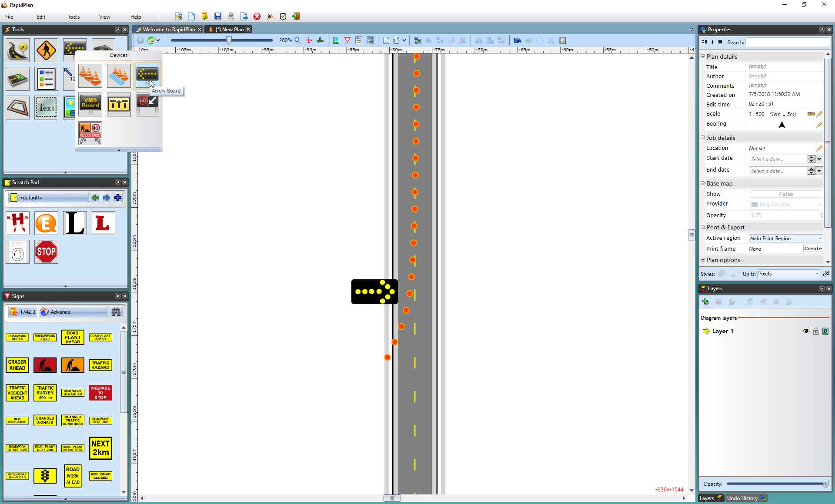Adjust the layer Opacity slider handle
The height and width of the screenshot is (504, 835).
point(825,484)
